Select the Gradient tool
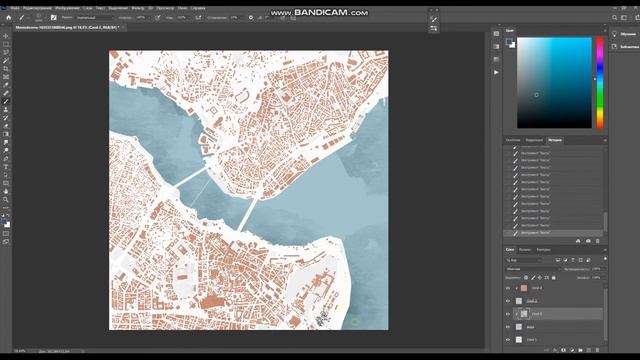This screenshot has height=360, width=640. (6, 134)
